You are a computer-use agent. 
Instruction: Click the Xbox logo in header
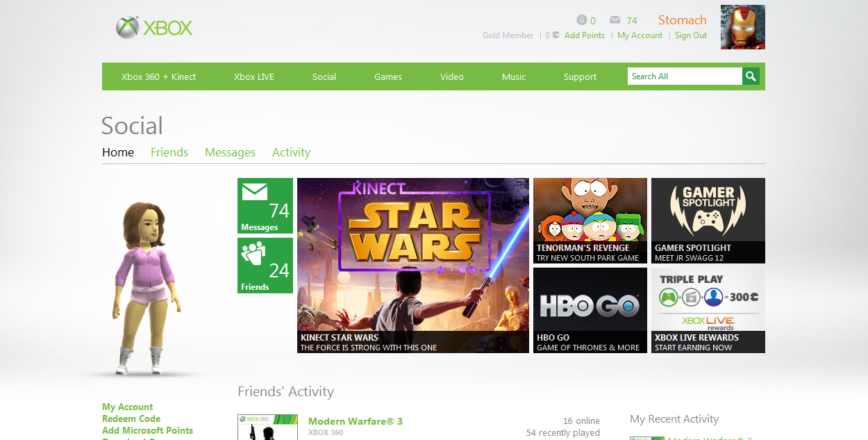click(154, 28)
